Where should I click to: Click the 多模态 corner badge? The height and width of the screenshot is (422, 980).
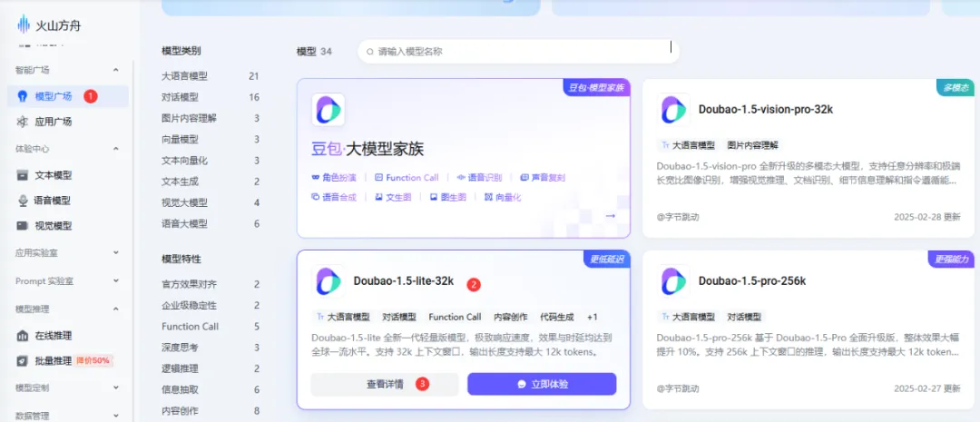[x=956, y=88]
